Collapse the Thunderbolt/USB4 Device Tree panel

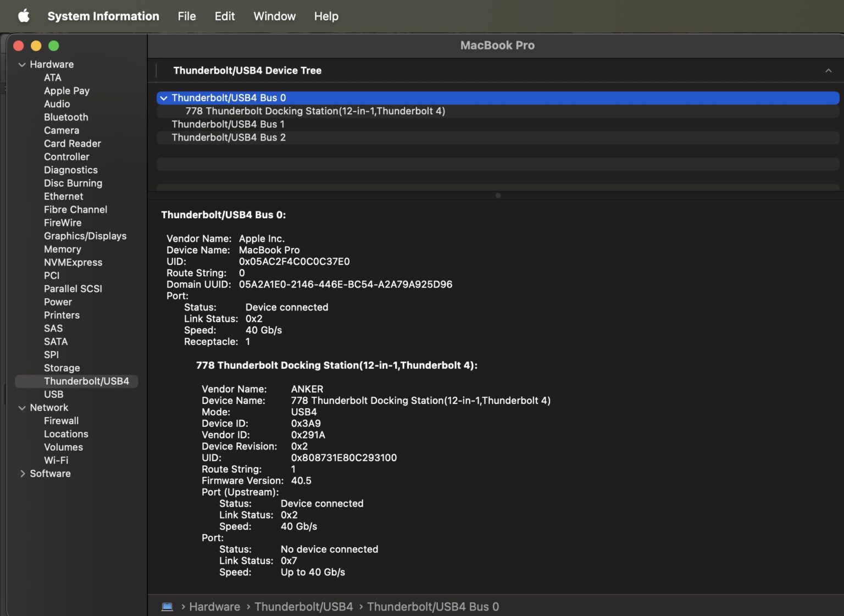[829, 70]
